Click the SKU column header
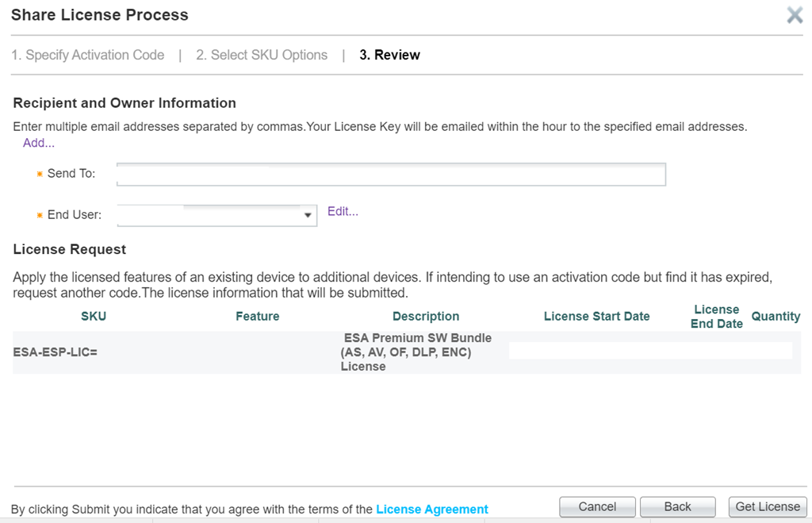 tap(94, 316)
